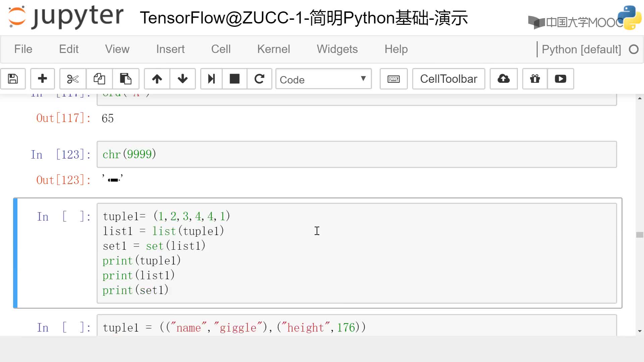Image resolution: width=644 pixels, height=362 pixels.
Task: Open command palette keyboard icon
Action: 393,79
